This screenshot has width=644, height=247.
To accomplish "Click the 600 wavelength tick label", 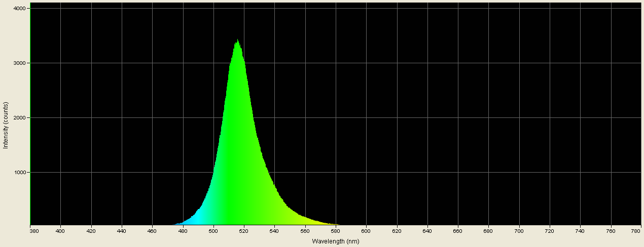I will (x=367, y=231).
